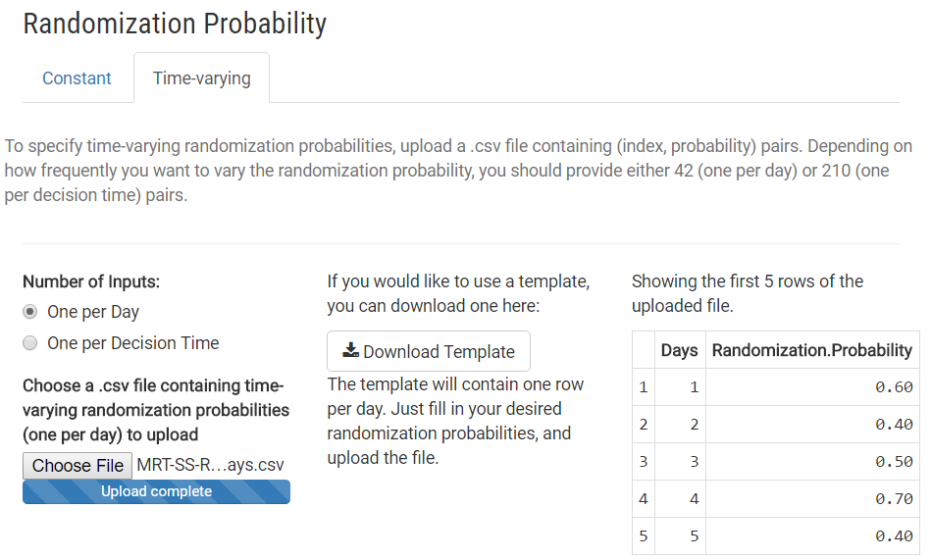Click row index 4 in the leftmost column

click(644, 499)
